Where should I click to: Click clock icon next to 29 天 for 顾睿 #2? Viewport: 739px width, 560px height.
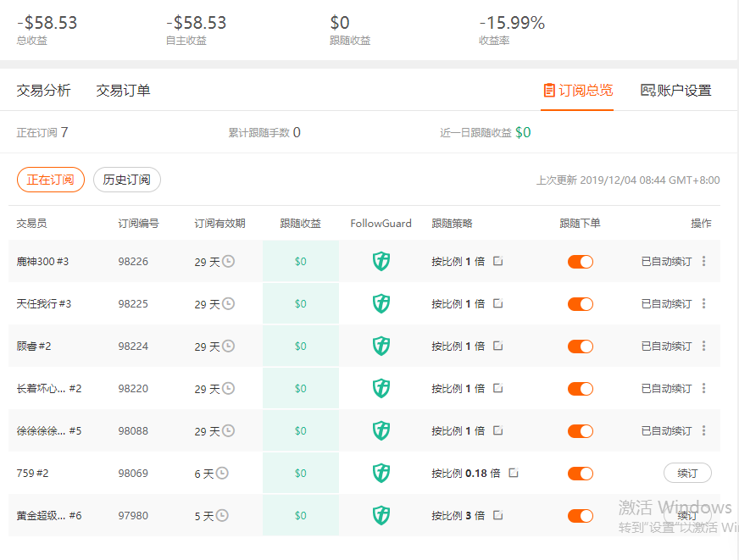pos(228,347)
